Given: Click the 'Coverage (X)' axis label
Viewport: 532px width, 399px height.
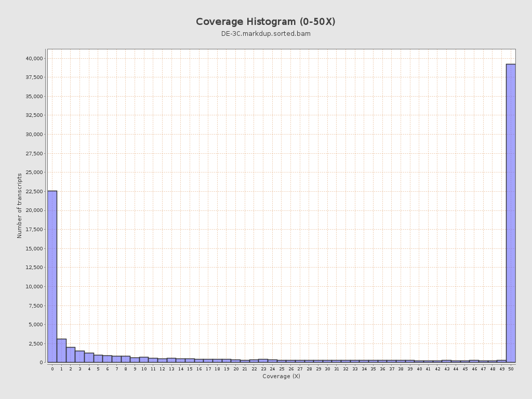Looking at the screenshot, I should 281,376.
